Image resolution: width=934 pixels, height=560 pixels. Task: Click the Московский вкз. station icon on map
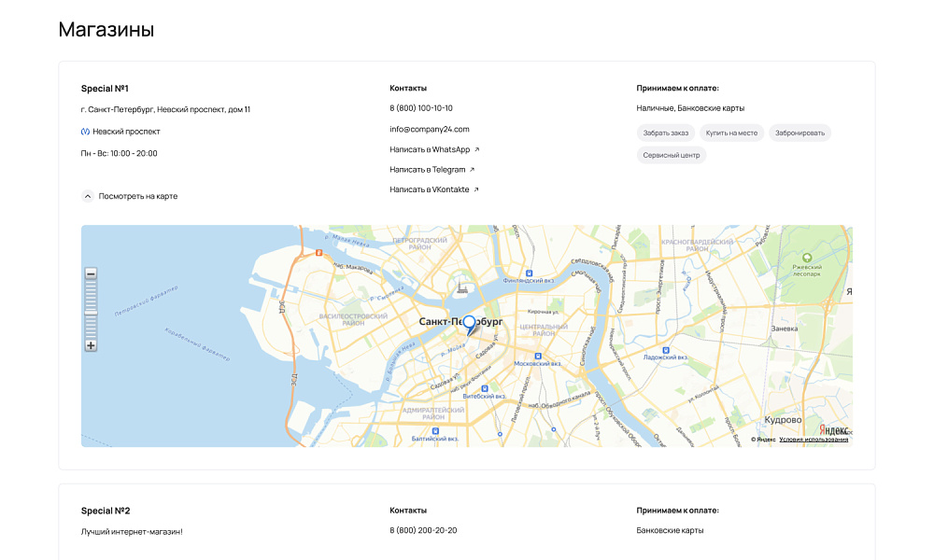(538, 357)
